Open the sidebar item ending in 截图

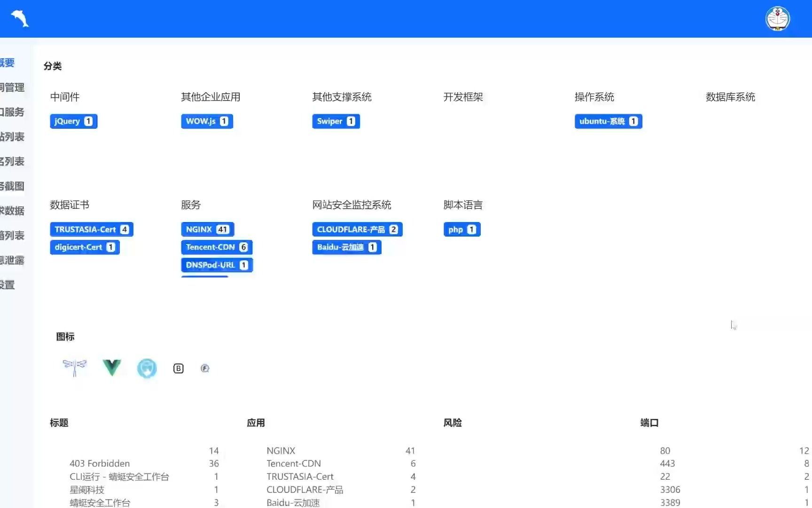pyautogui.click(x=12, y=186)
